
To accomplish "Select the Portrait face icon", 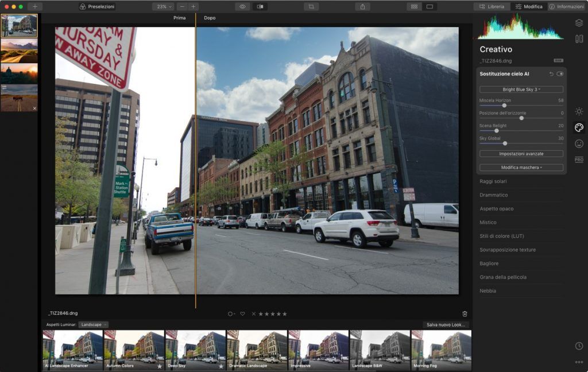I will 579,144.
